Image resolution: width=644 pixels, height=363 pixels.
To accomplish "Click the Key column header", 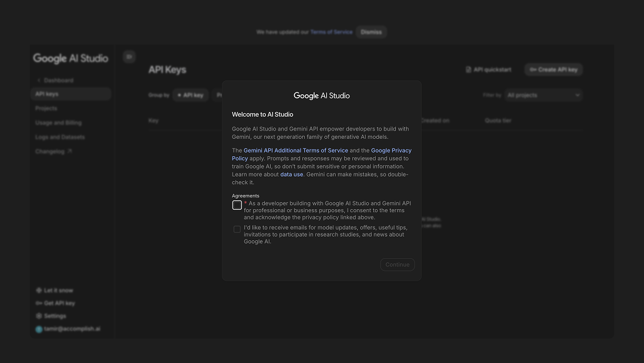I will click(154, 121).
